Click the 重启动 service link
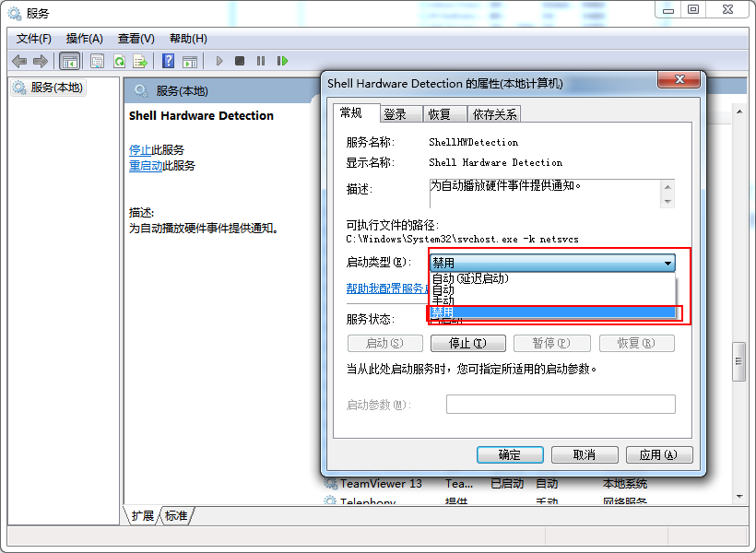 tap(146, 166)
